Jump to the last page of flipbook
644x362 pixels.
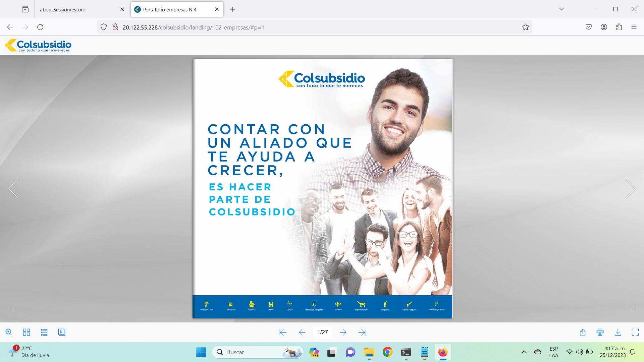click(362, 333)
